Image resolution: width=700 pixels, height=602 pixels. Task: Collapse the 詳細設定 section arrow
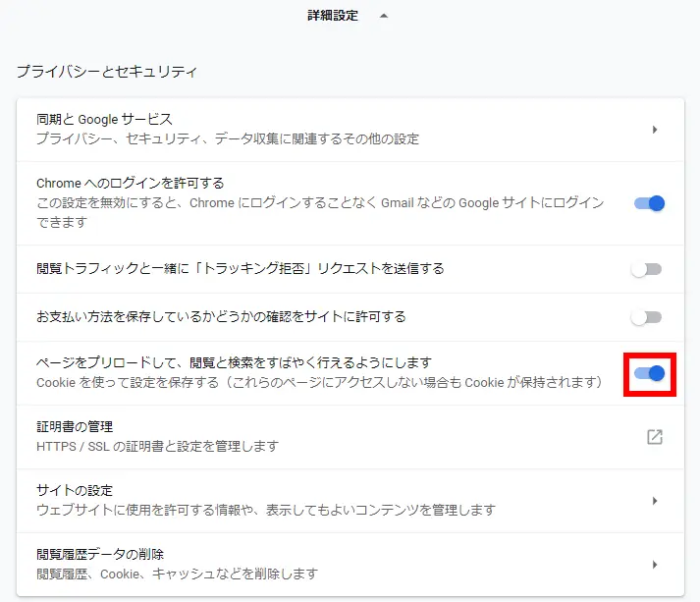pyautogui.click(x=384, y=16)
